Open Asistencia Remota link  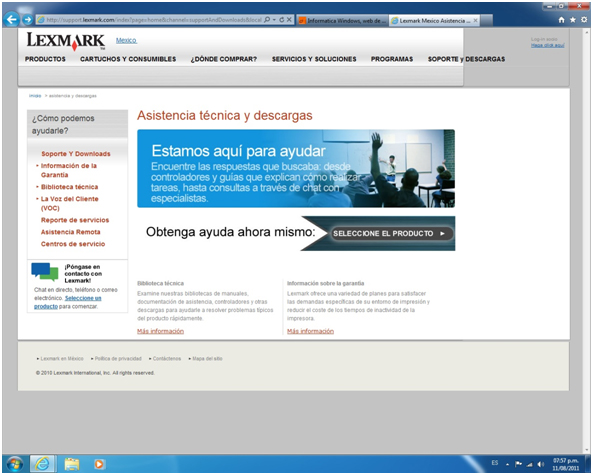point(70,232)
